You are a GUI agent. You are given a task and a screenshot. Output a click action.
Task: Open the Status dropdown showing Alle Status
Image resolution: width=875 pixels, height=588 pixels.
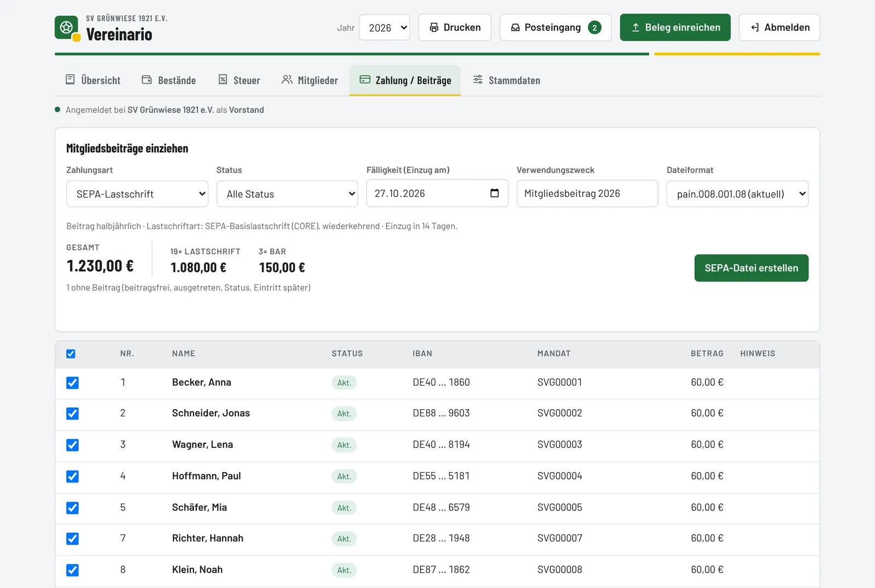coord(287,194)
